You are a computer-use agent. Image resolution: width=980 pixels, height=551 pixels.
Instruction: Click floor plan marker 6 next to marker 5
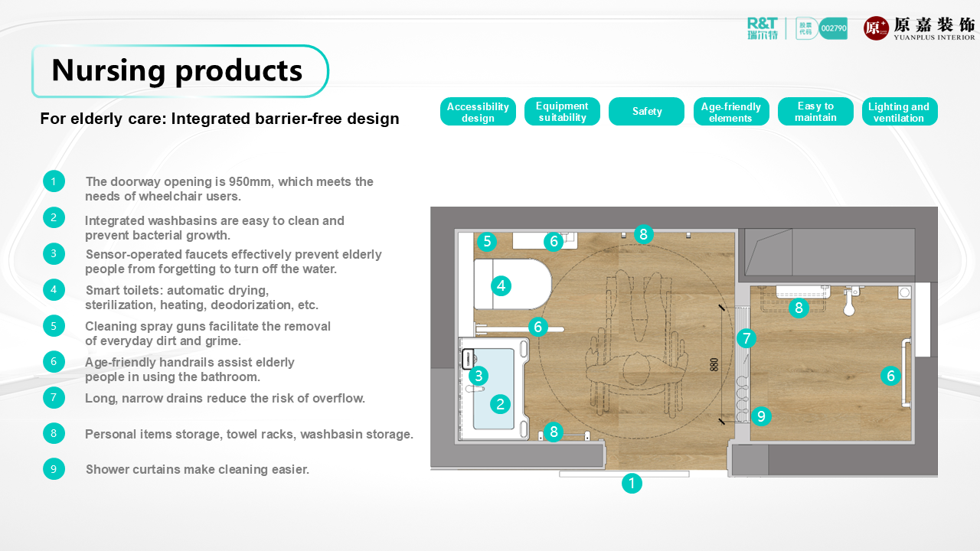pos(554,242)
